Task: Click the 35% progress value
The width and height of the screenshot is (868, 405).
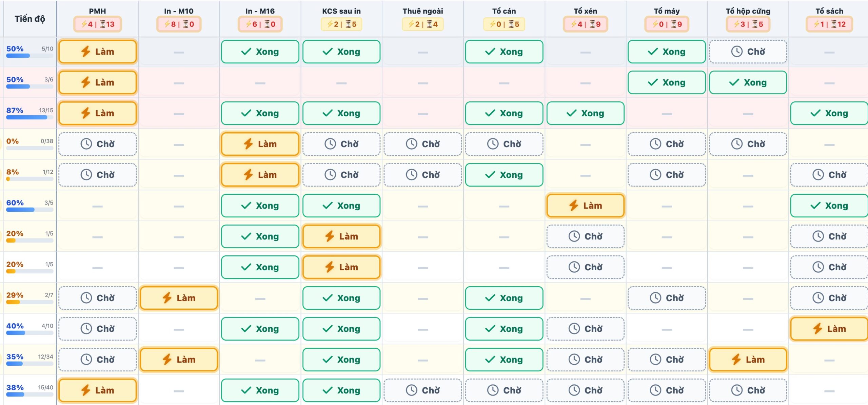Action: coord(15,356)
